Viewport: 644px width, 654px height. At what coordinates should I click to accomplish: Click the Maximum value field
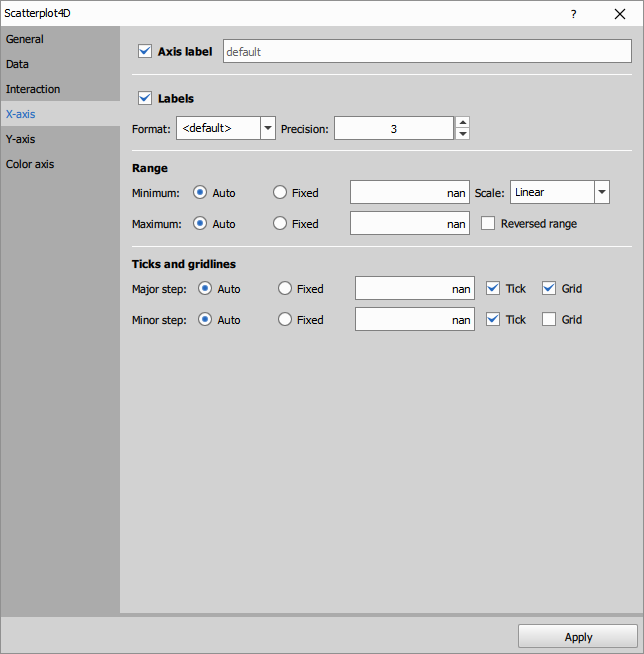[410, 223]
